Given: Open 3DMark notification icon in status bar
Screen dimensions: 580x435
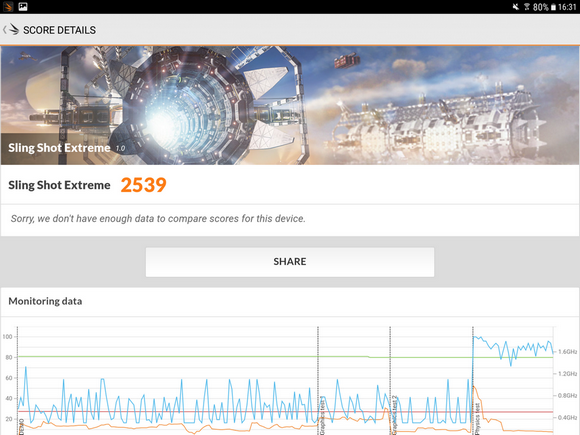Looking at the screenshot, I should (x=8, y=7).
